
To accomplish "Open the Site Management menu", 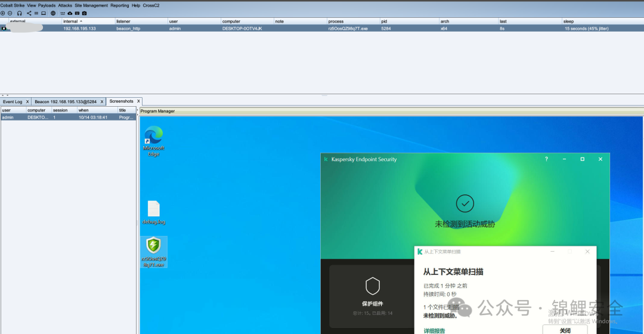I will tap(91, 5).
